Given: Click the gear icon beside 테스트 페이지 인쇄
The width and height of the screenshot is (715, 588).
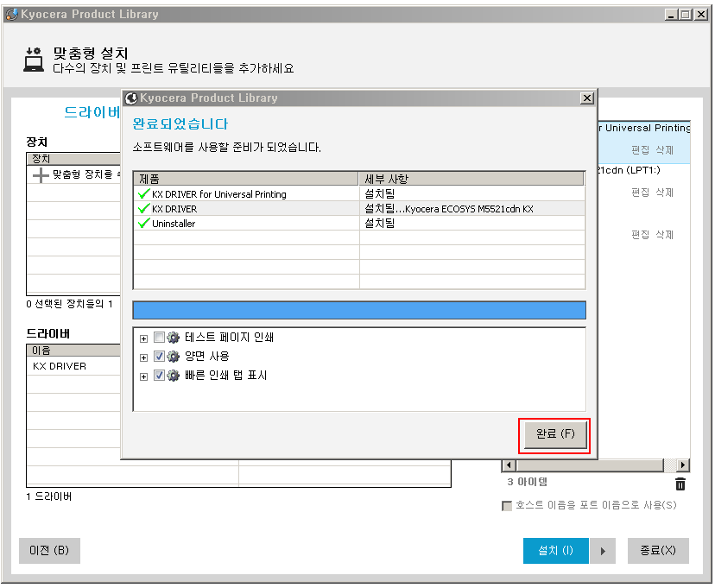Looking at the screenshot, I should point(174,338).
